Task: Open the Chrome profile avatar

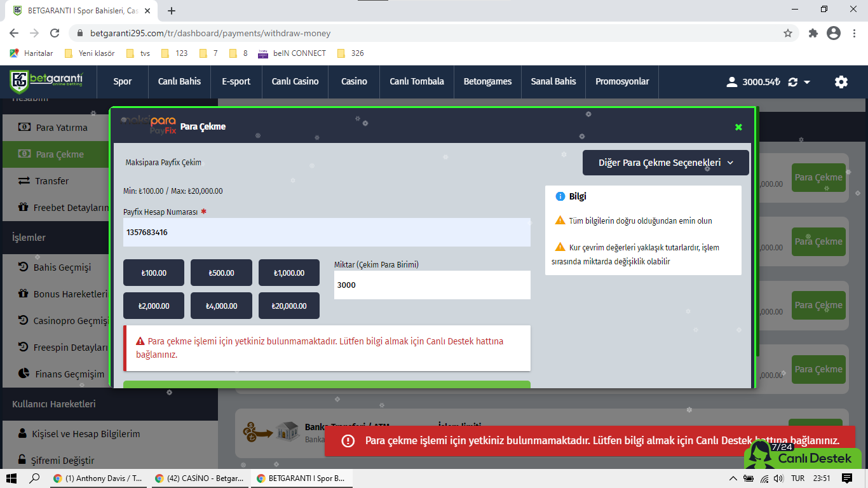Action: [x=834, y=33]
